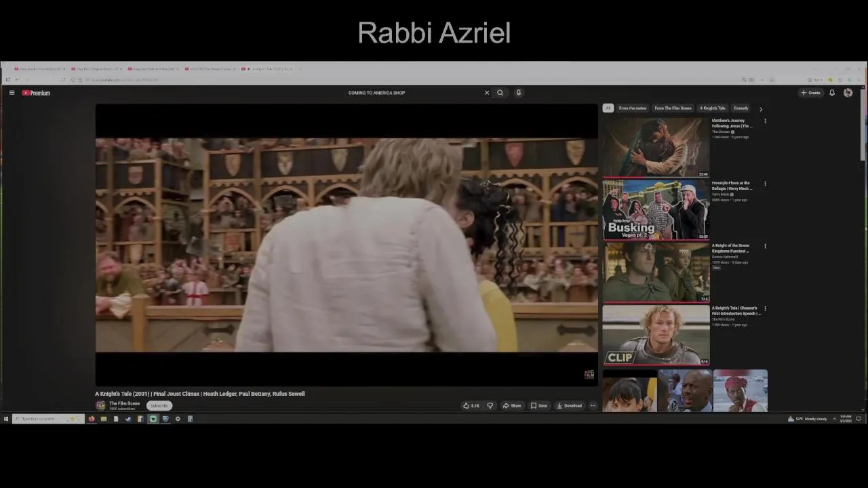Screen dimensions: 868x488
Task: Start voice search with microphone icon
Action: tap(518, 93)
